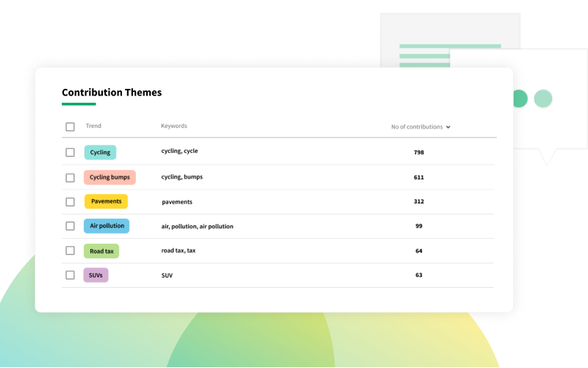The width and height of the screenshot is (588, 368).
Task: Check the Air pollution row checkbox
Action: point(70,226)
